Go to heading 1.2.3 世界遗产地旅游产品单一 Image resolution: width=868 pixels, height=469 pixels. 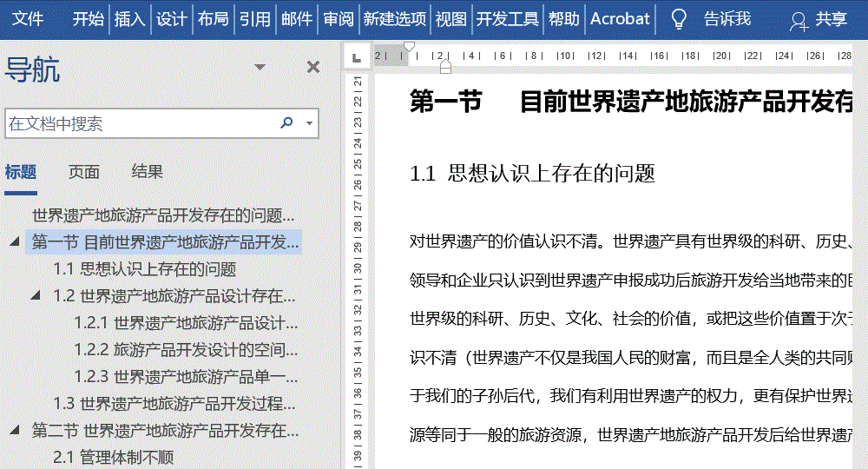click(x=186, y=377)
